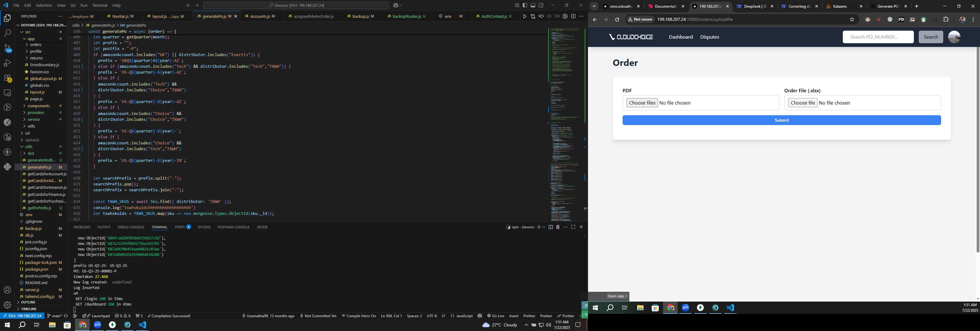
Task: Click the split editor icon in editor toolbar
Action: [x=573, y=16]
